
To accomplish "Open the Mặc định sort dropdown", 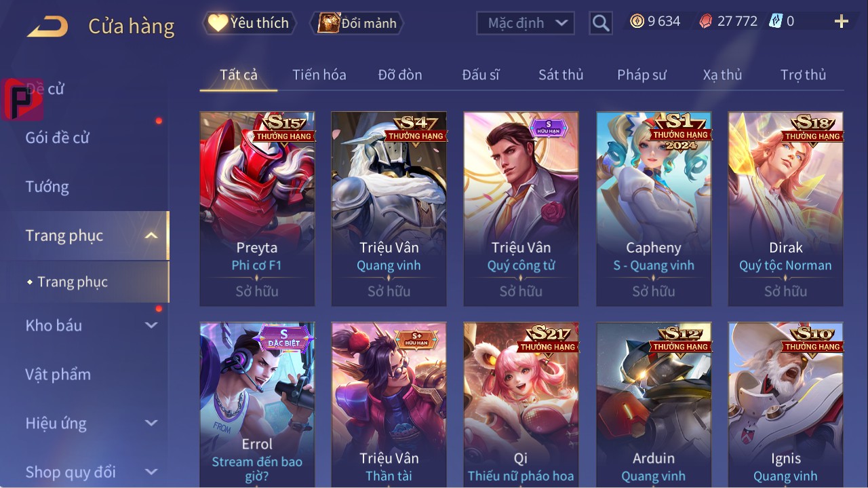I will coord(525,24).
